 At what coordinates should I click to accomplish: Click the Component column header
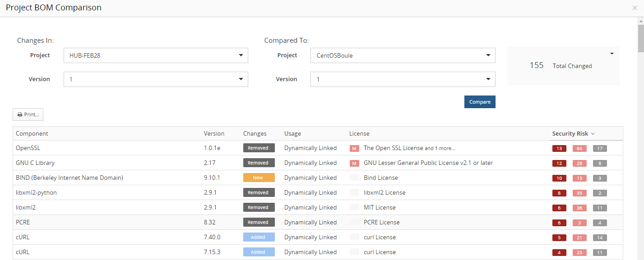(32, 134)
